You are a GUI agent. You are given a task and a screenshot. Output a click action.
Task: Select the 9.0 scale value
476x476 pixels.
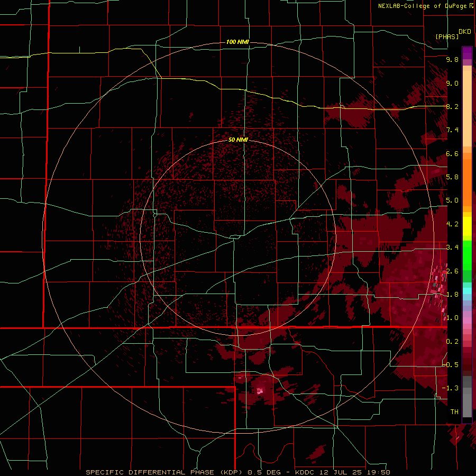click(452, 83)
